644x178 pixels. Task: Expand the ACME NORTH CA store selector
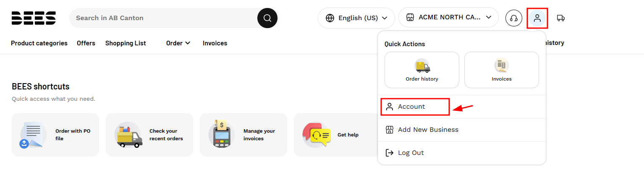448,17
